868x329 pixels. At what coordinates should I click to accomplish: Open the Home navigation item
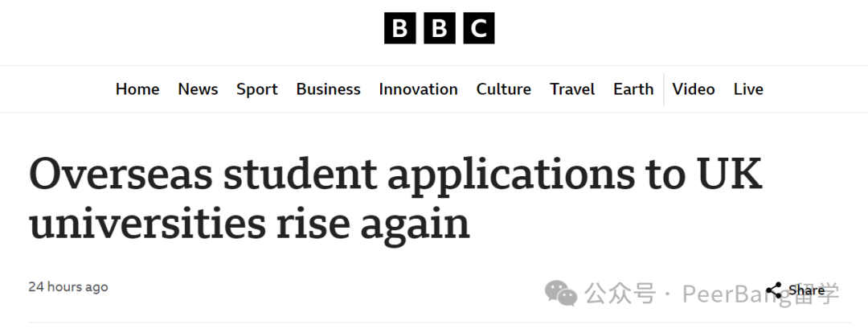137,89
